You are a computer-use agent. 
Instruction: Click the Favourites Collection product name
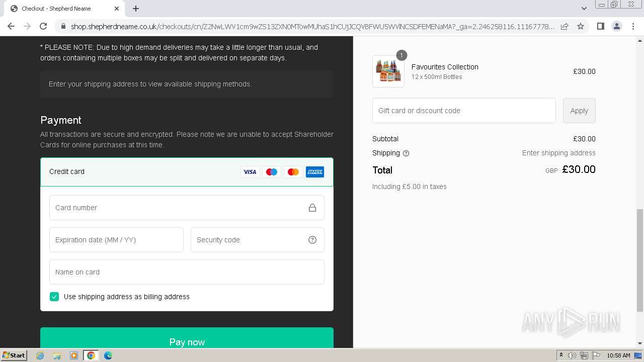(x=445, y=67)
